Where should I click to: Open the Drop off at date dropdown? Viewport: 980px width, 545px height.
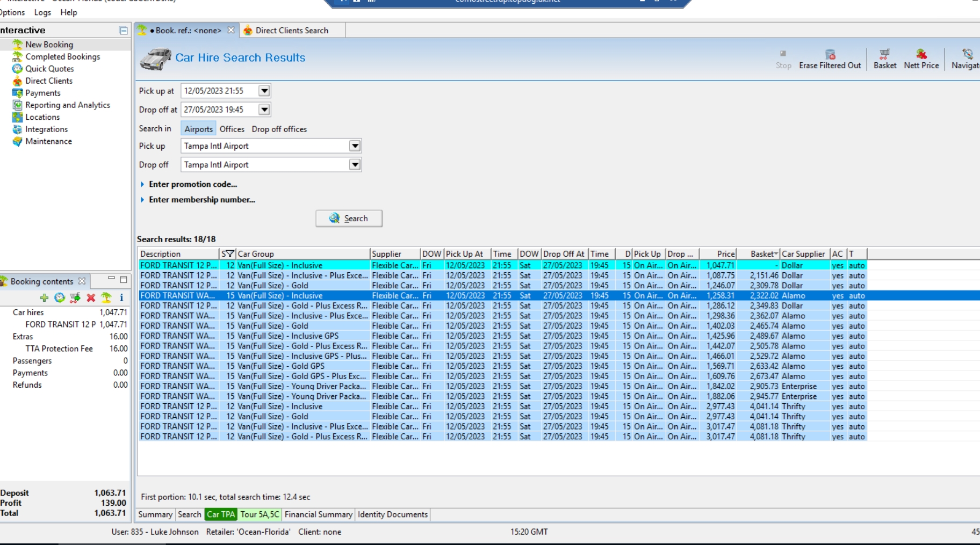(264, 110)
